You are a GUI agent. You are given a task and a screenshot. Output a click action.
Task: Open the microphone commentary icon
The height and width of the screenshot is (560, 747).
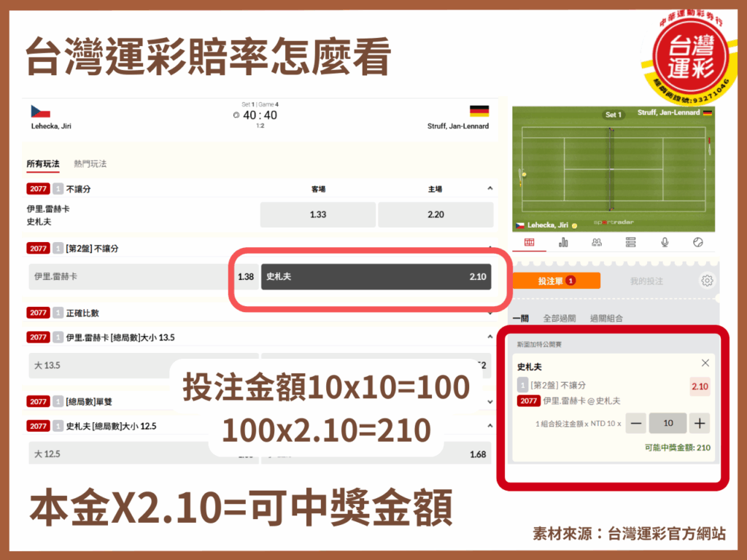[665, 242]
